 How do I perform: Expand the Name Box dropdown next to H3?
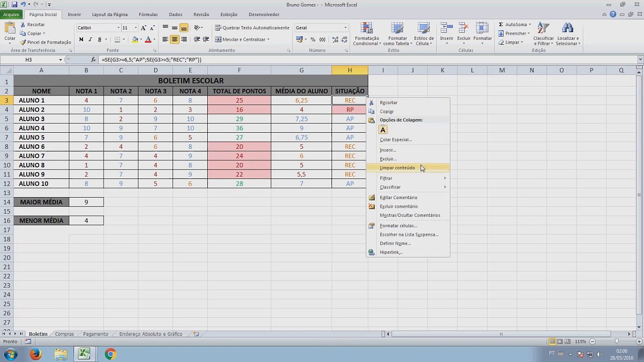tap(60, 59)
